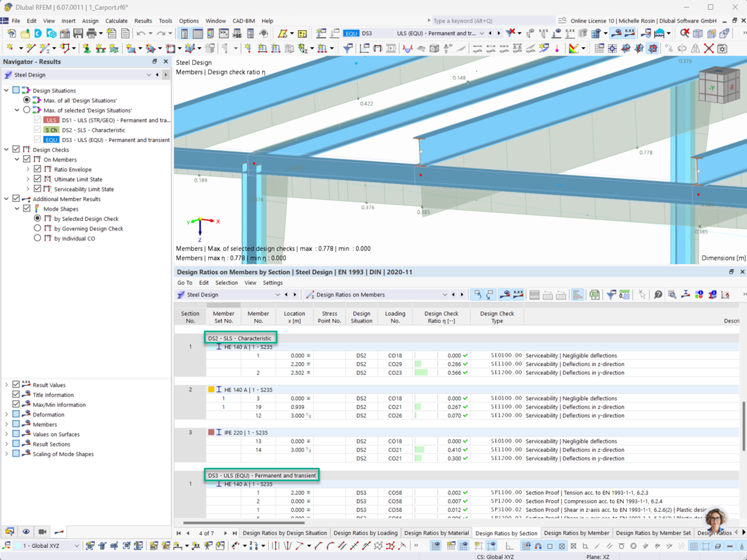Open decimal places settings in table toolbar
The height and width of the screenshot is (560, 747).
pos(625,294)
